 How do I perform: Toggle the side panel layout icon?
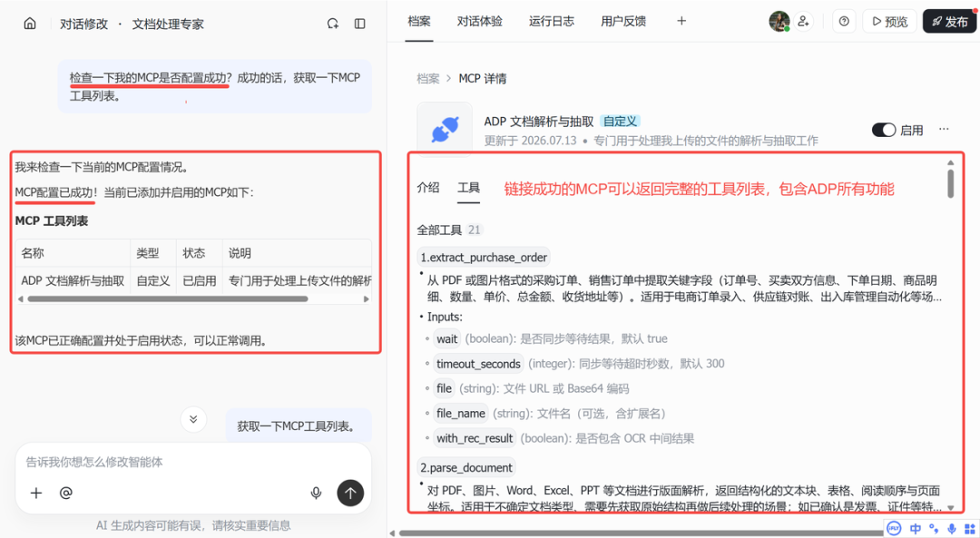360,24
